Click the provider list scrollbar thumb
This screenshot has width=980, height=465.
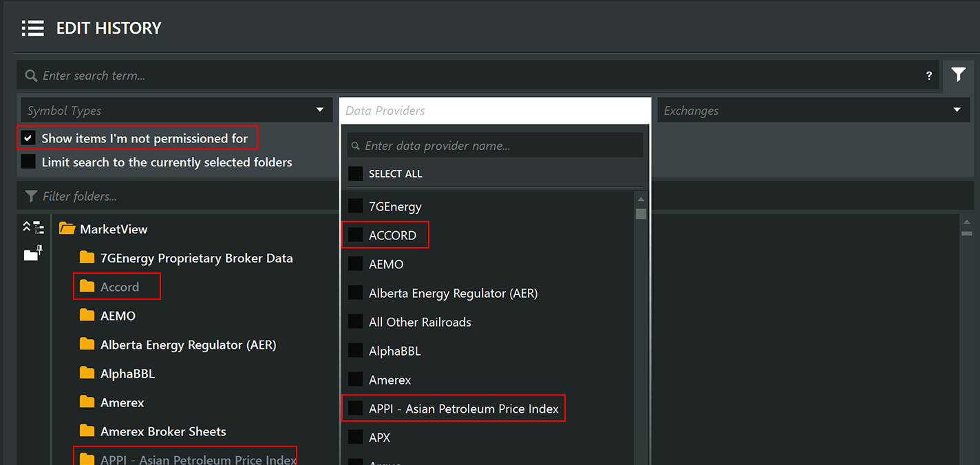641,214
